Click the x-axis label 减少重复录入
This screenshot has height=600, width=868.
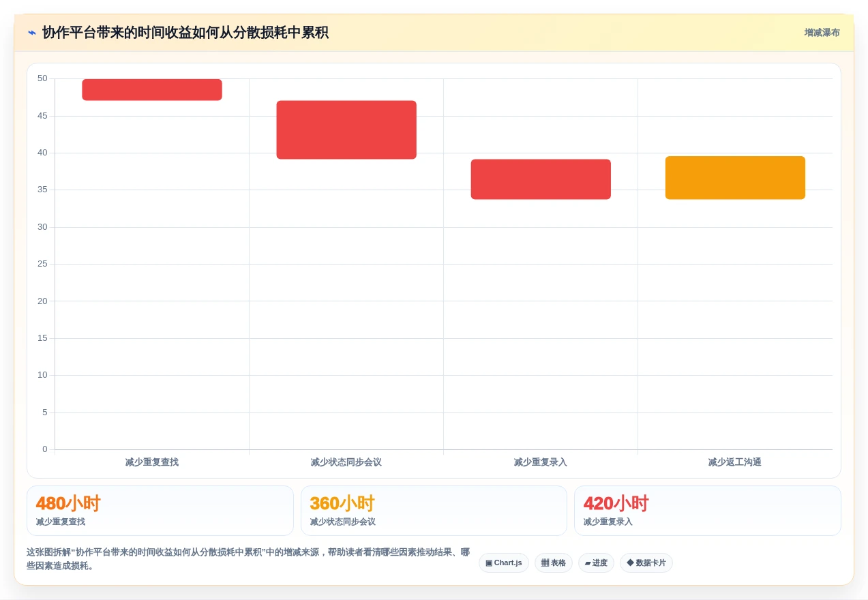point(541,462)
